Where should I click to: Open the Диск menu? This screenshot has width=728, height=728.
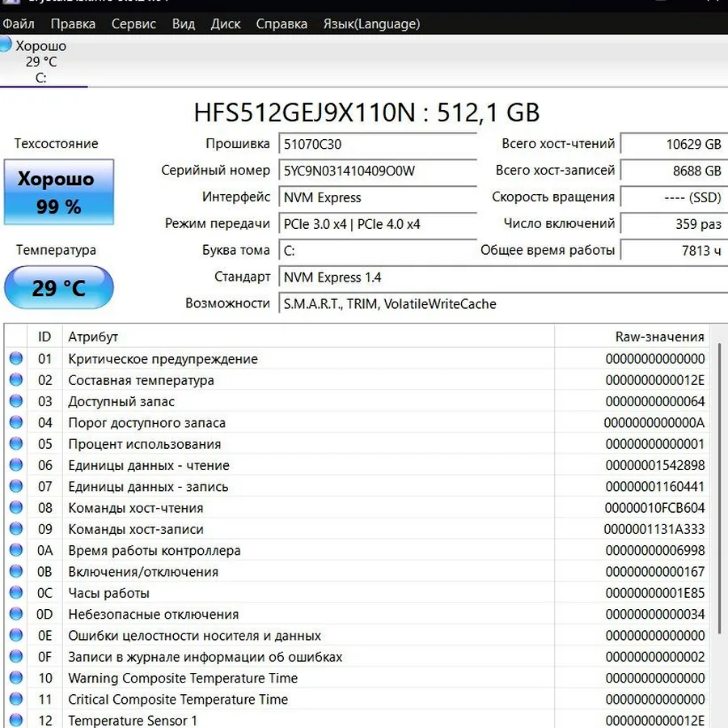226,23
